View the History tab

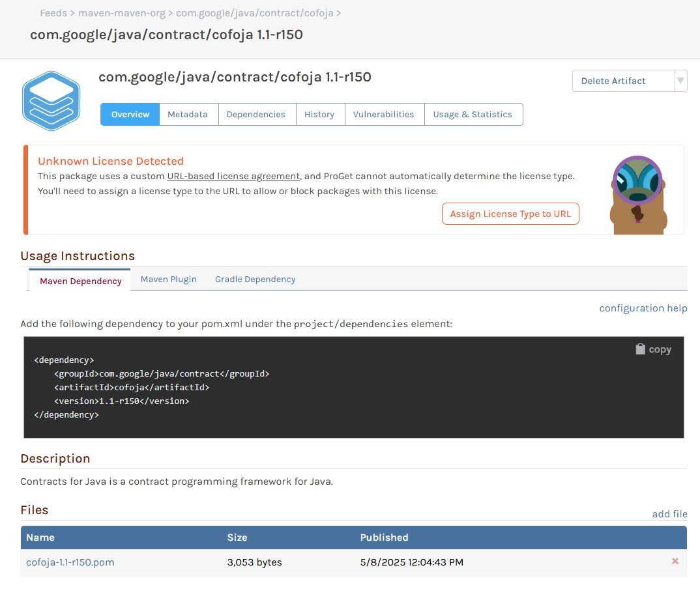tap(319, 114)
